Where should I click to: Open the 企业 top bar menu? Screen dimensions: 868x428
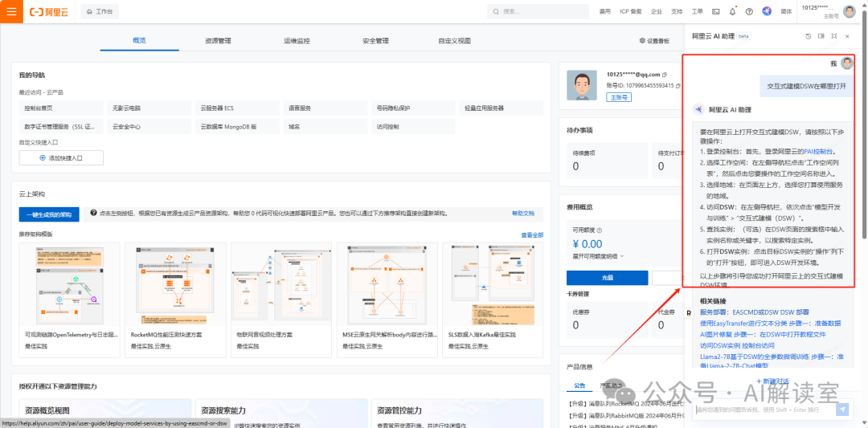tap(657, 11)
